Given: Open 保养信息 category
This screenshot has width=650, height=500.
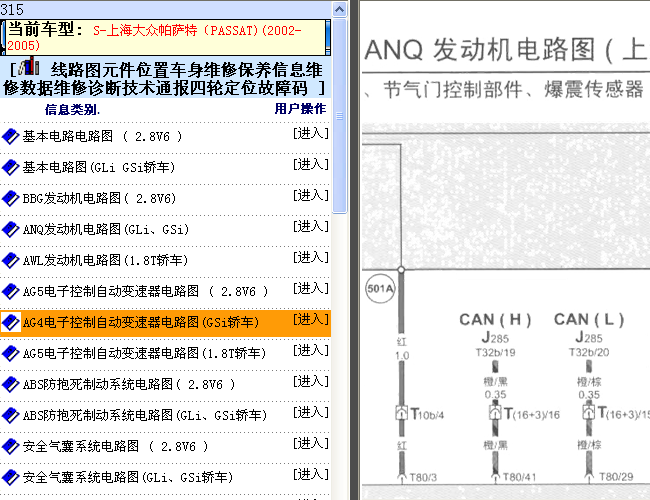Looking at the screenshot, I should (x=271, y=70).
